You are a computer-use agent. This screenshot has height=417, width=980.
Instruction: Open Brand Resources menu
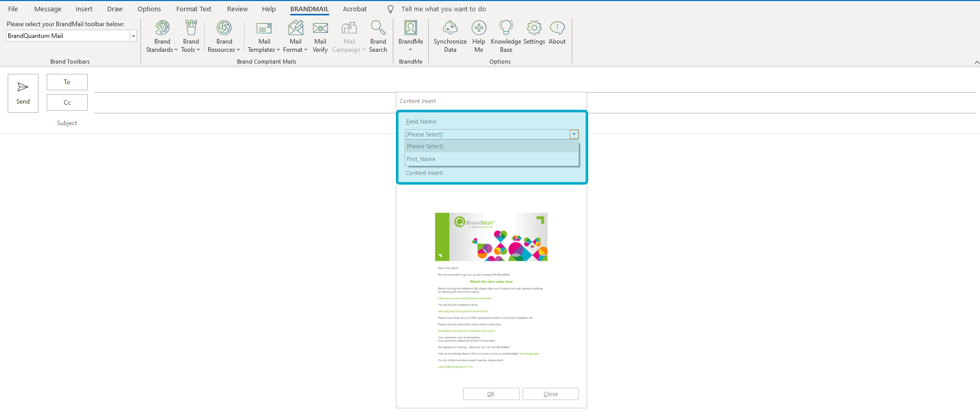[x=224, y=36]
